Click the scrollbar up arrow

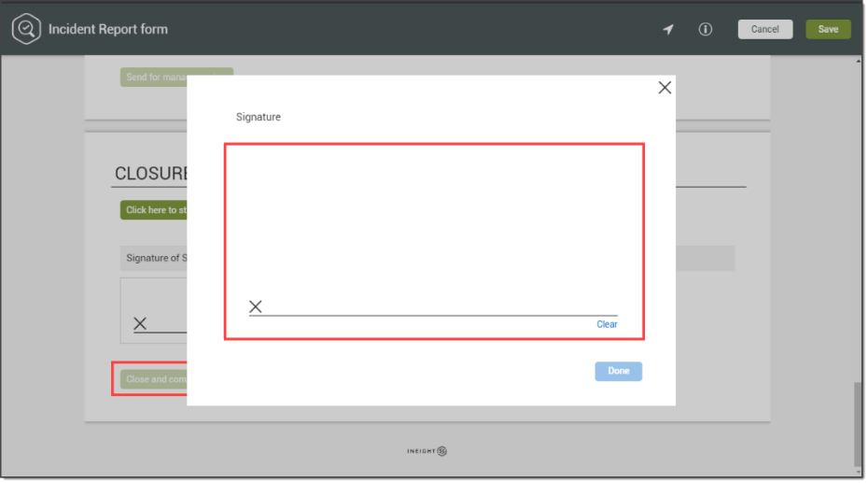click(x=858, y=61)
